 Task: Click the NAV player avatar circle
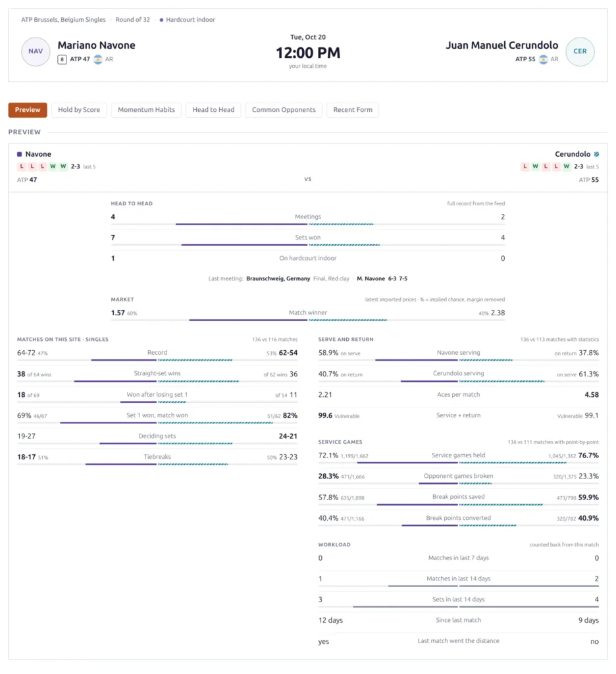point(36,51)
